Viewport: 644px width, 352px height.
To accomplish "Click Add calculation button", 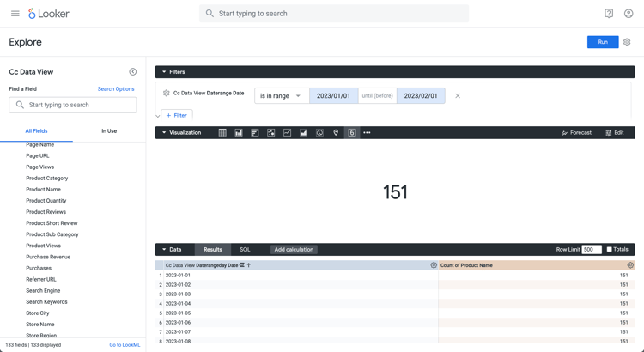I will (x=294, y=249).
